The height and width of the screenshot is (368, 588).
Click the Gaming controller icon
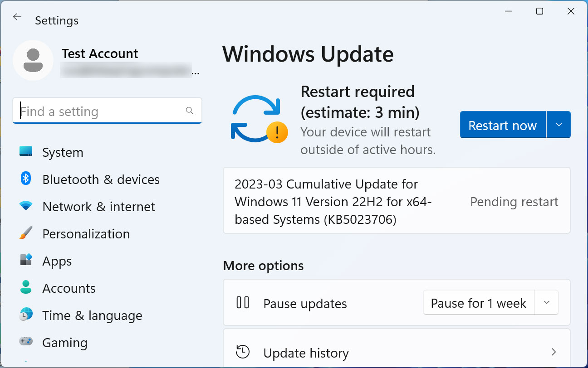pyautogui.click(x=26, y=341)
